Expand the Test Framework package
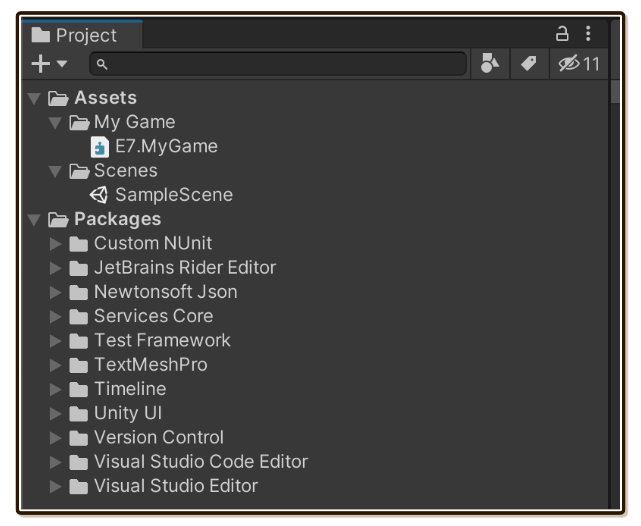This screenshot has height=526, width=641. pos(55,341)
